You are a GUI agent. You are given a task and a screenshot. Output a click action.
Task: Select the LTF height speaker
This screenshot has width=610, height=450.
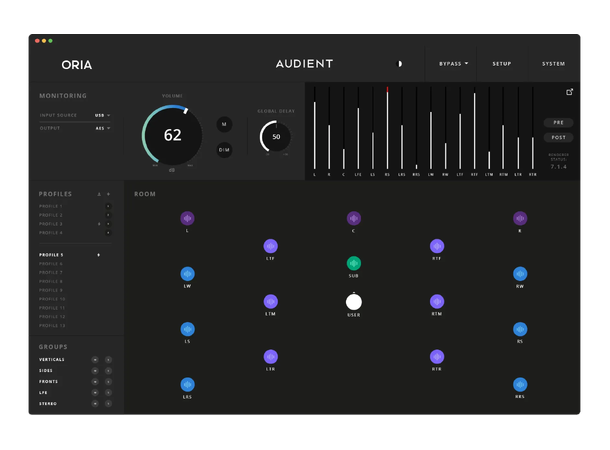click(x=270, y=246)
